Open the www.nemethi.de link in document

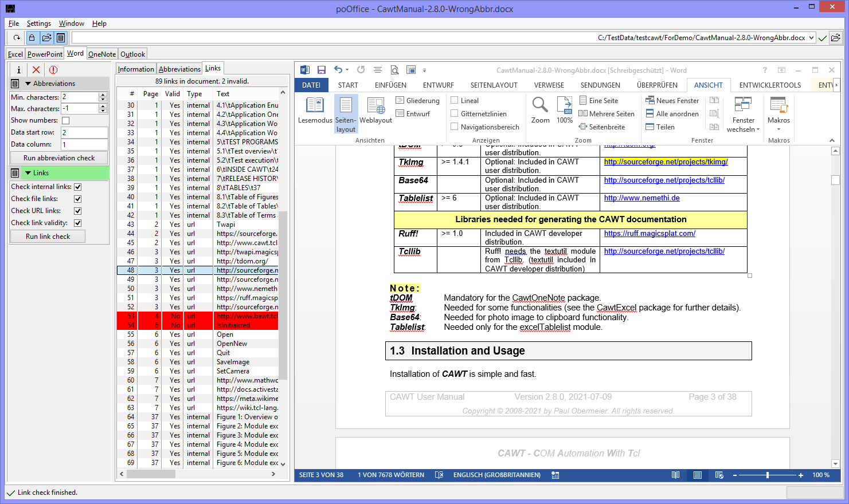[641, 198]
